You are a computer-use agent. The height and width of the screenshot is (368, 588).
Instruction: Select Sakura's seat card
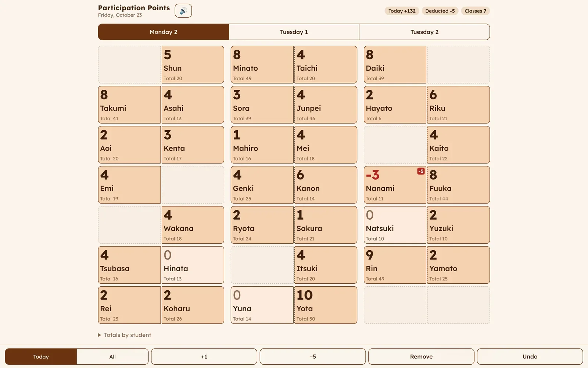coord(326,225)
